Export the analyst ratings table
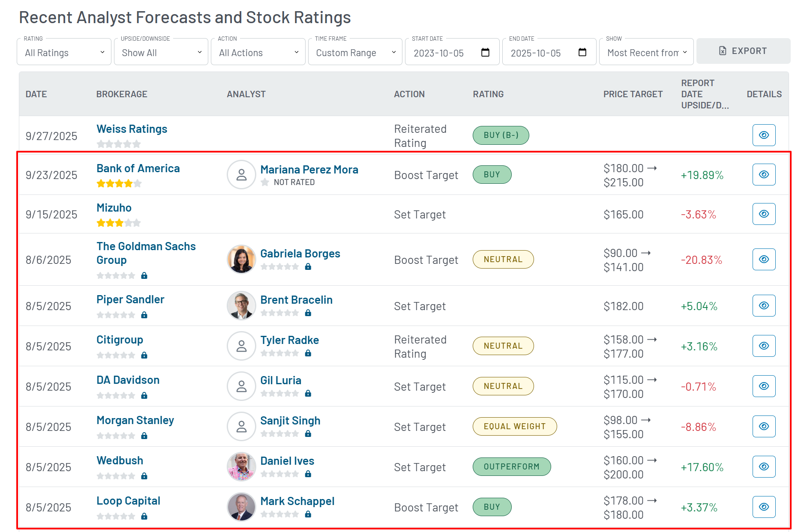 click(x=743, y=51)
